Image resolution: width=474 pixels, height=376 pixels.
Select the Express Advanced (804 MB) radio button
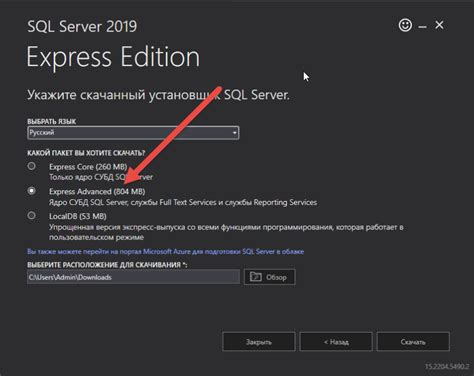[32, 191]
